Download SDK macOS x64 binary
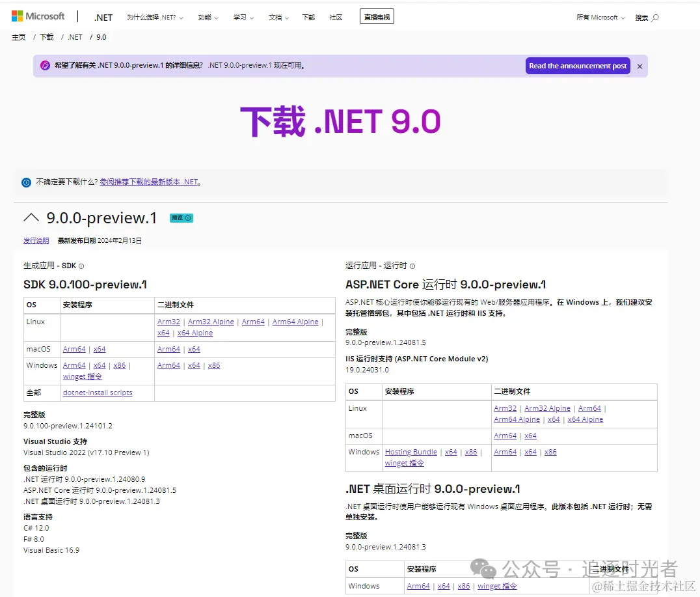This screenshot has height=597, width=700. (x=194, y=349)
